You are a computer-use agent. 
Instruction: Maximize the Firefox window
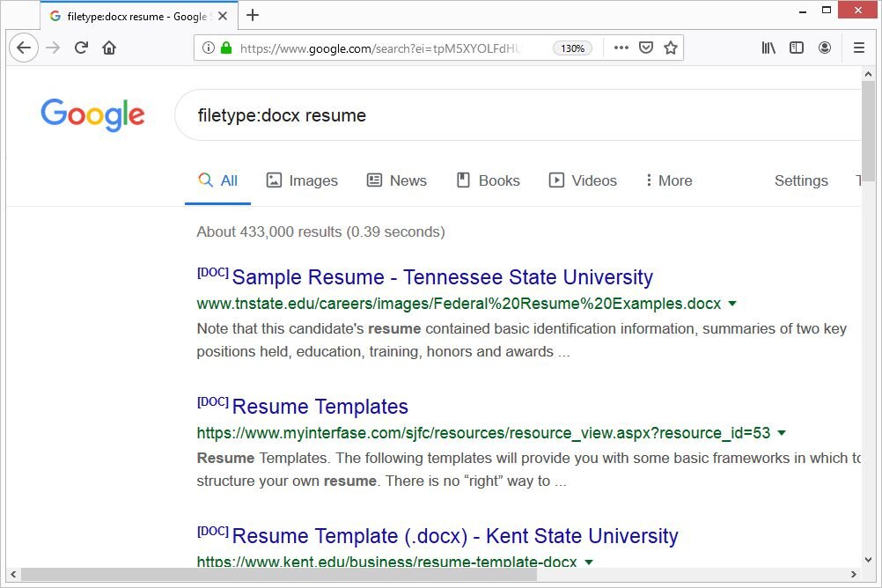827,11
